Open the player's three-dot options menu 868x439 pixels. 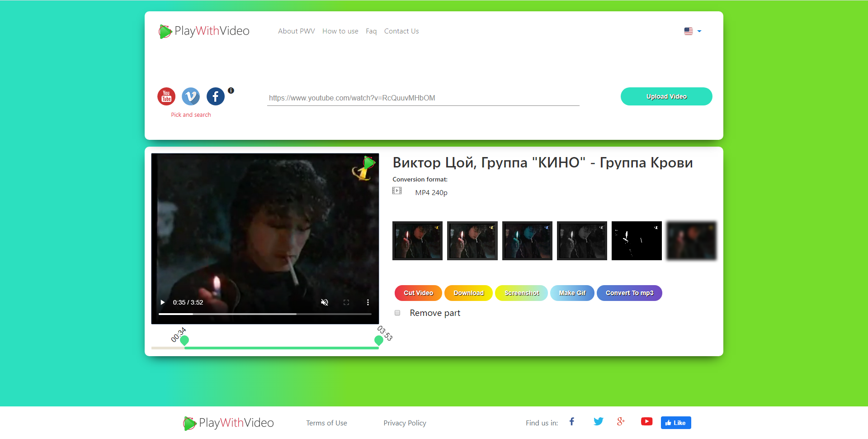pyautogui.click(x=368, y=302)
